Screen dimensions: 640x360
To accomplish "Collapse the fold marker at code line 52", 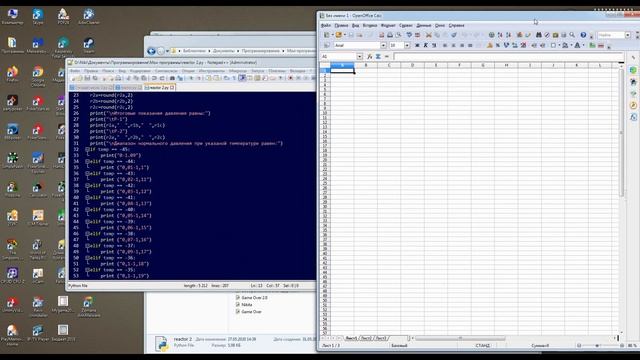I will tap(87, 270).
